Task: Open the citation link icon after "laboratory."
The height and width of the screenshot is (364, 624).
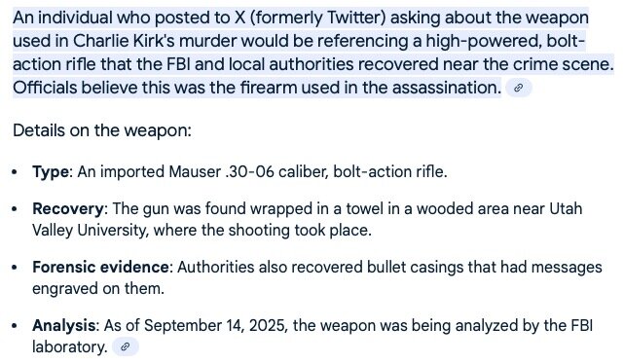Action: pyautogui.click(x=126, y=346)
